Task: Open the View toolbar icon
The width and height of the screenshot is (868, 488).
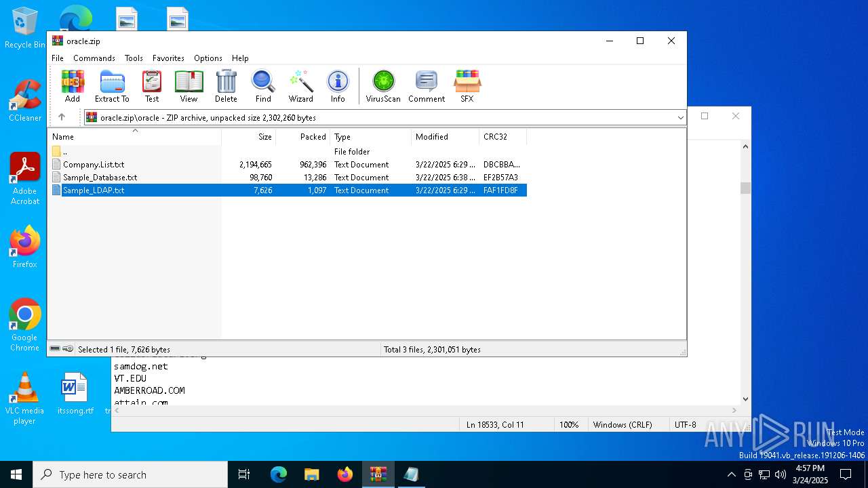Action: coord(189,86)
